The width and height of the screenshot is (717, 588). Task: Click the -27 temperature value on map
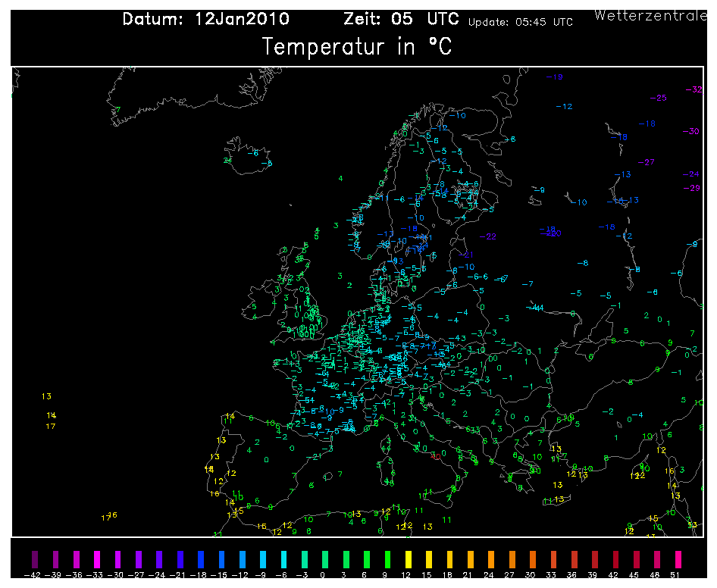(646, 162)
